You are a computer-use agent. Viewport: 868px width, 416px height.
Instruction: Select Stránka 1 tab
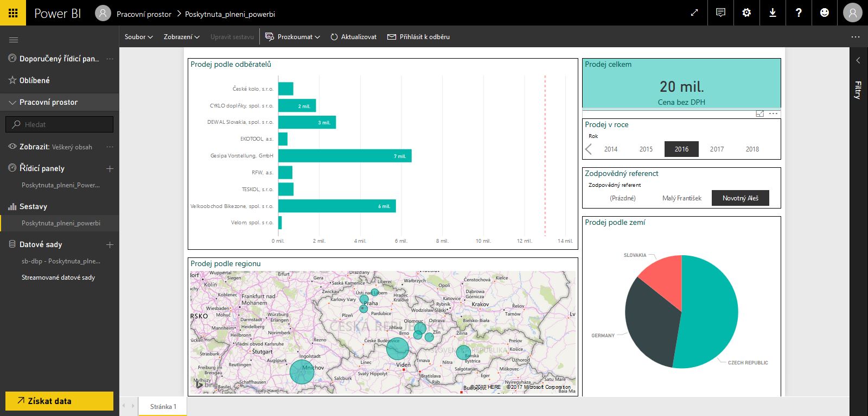pos(163,406)
